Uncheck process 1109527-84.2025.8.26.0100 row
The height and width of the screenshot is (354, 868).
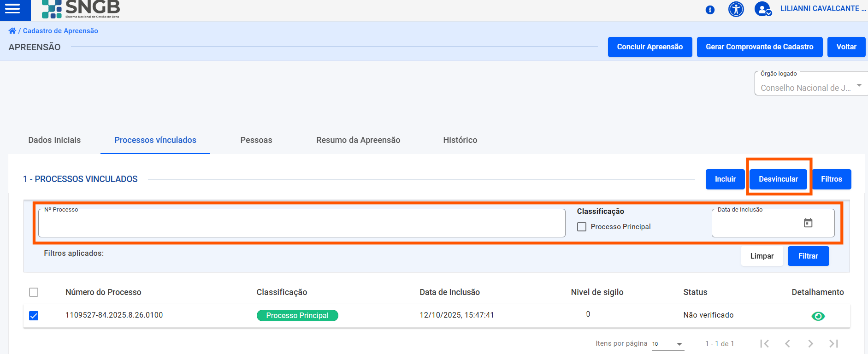tap(34, 316)
